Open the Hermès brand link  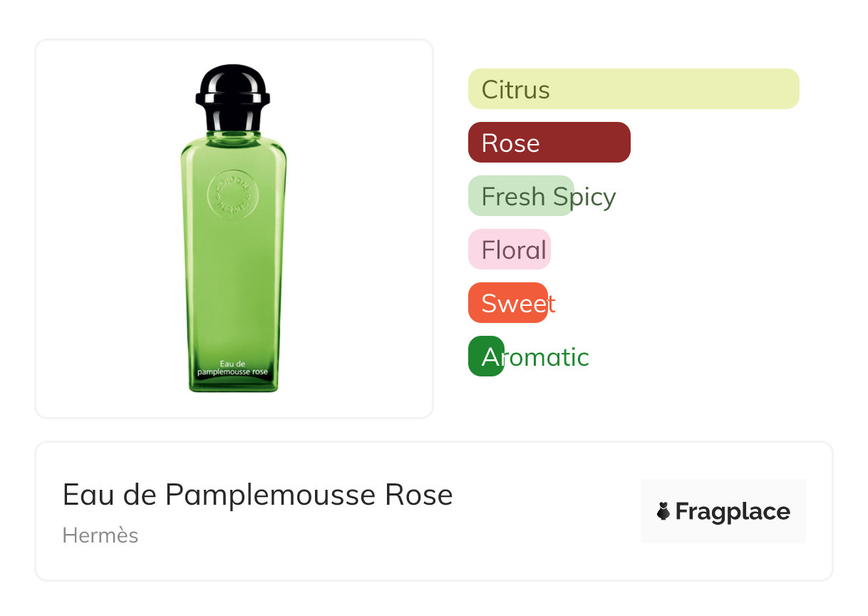100,535
